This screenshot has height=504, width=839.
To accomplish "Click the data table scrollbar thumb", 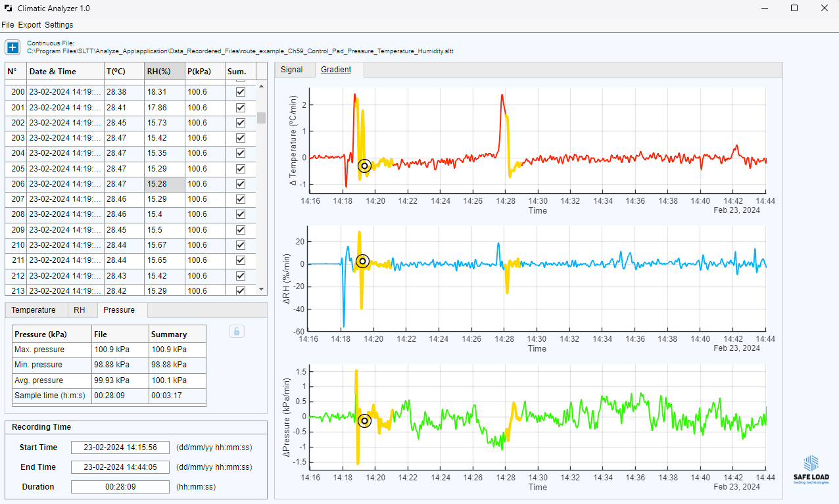I will pyautogui.click(x=262, y=118).
